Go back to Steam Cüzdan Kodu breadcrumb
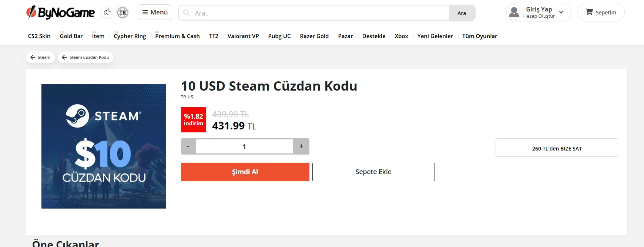644x247 pixels. coord(85,57)
